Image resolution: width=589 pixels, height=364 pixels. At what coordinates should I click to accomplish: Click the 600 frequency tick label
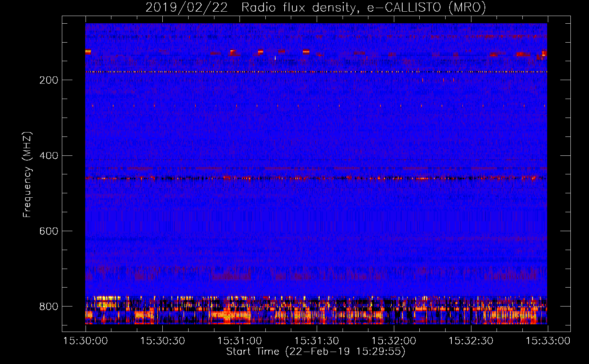(49, 231)
